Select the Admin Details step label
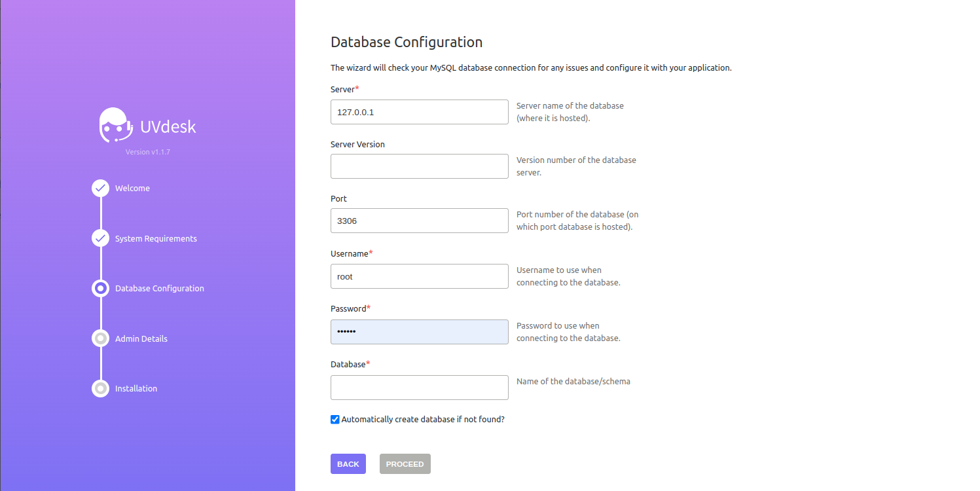The height and width of the screenshot is (491, 980). pyautogui.click(x=141, y=339)
